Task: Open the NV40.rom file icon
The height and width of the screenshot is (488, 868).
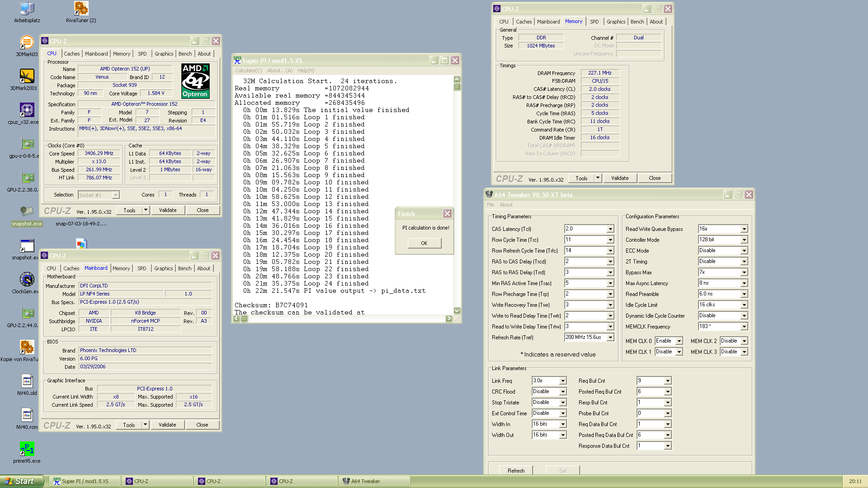Action: coord(27,419)
